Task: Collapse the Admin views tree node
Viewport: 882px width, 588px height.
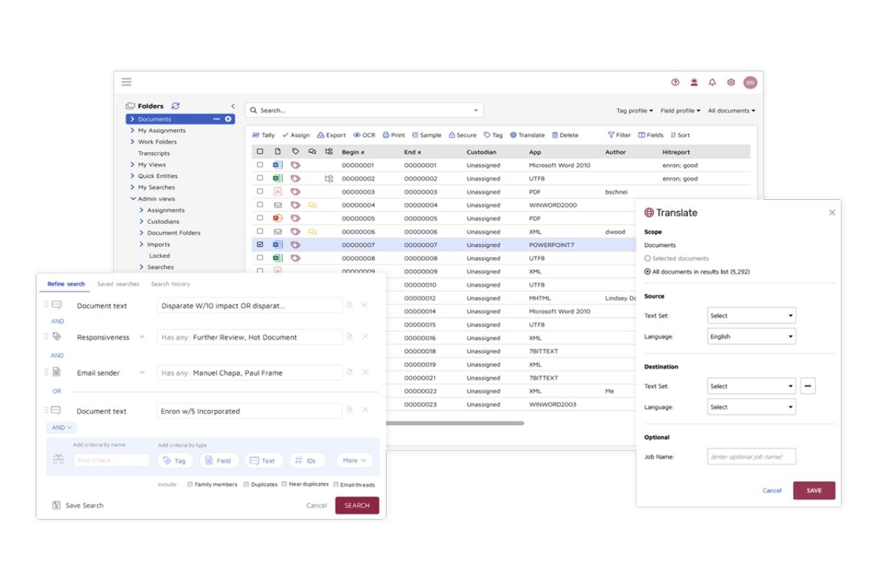Action: point(132,198)
